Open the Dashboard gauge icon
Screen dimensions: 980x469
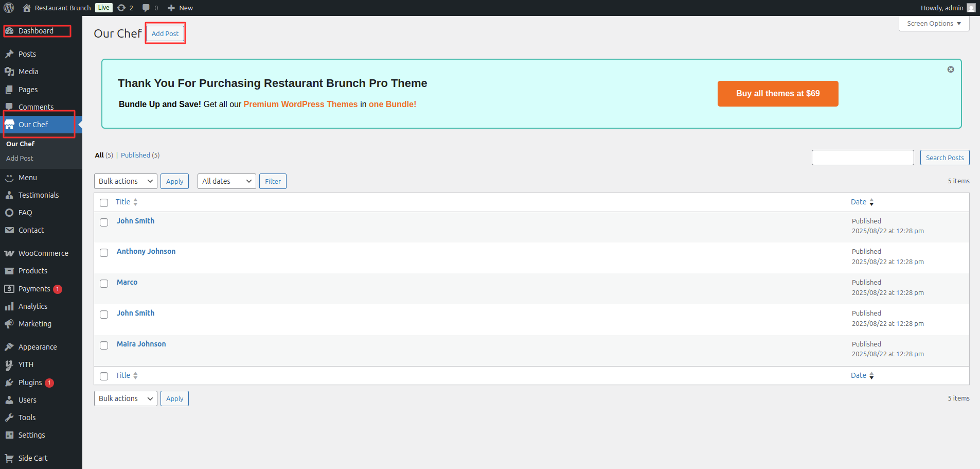[9, 31]
